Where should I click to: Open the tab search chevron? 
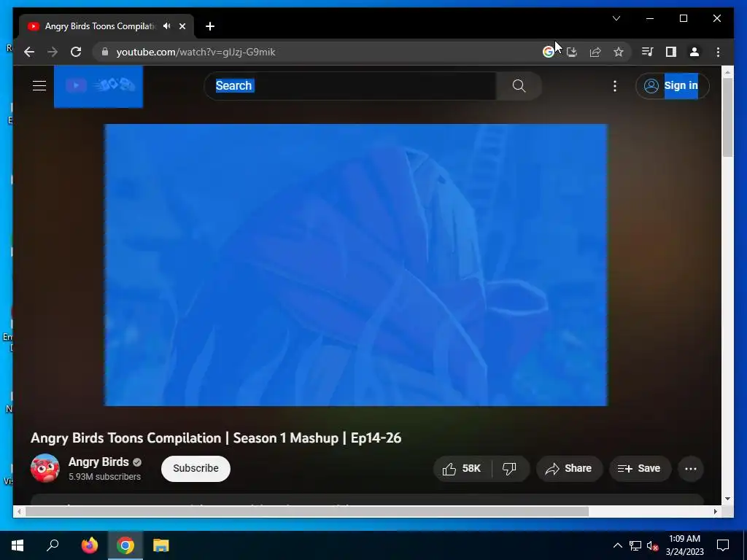[616, 18]
